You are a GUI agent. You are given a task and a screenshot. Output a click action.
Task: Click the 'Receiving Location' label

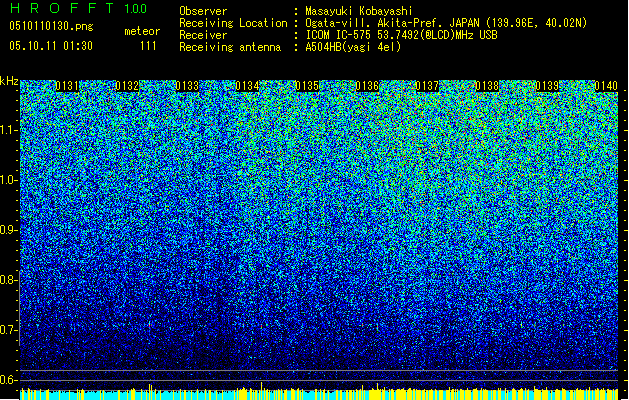coord(233,23)
